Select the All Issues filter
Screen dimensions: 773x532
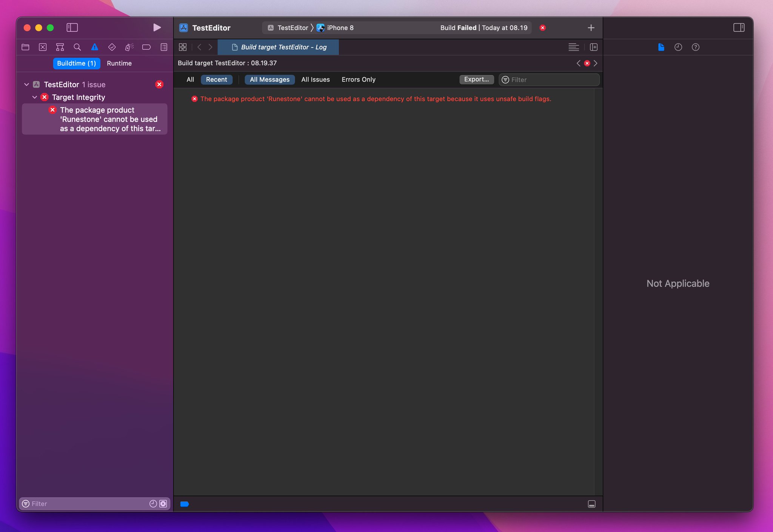click(x=315, y=80)
